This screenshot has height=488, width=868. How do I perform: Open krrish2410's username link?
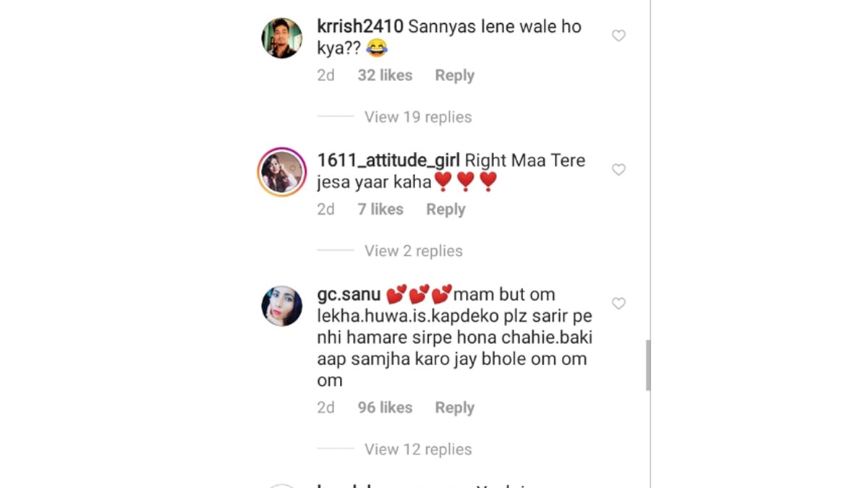pos(359,25)
